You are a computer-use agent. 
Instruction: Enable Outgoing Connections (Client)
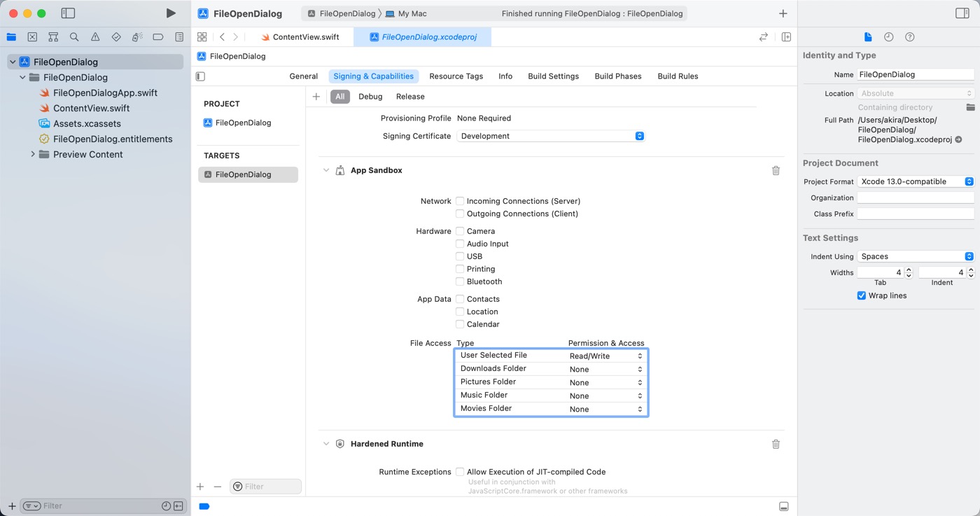(460, 214)
